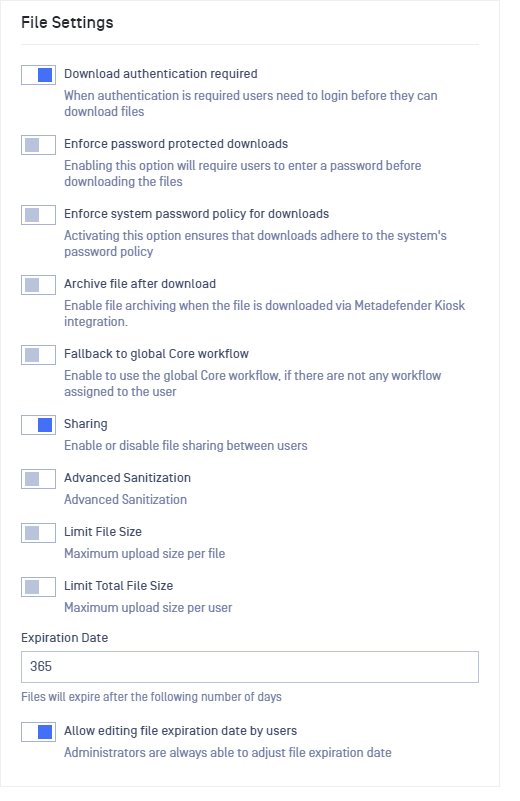Click the Fallback to global Core workflow label
The image size is (520, 801).
click(x=156, y=354)
